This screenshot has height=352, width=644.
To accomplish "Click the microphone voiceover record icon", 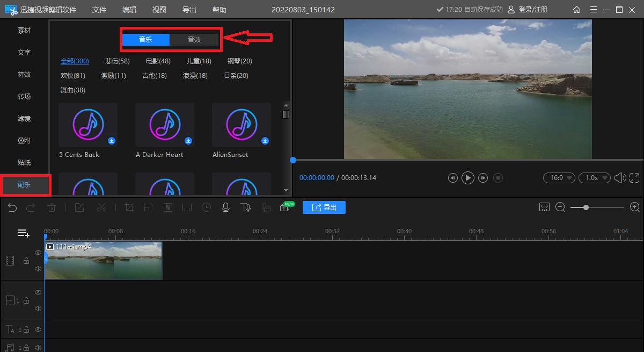I will click(x=226, y=207).
